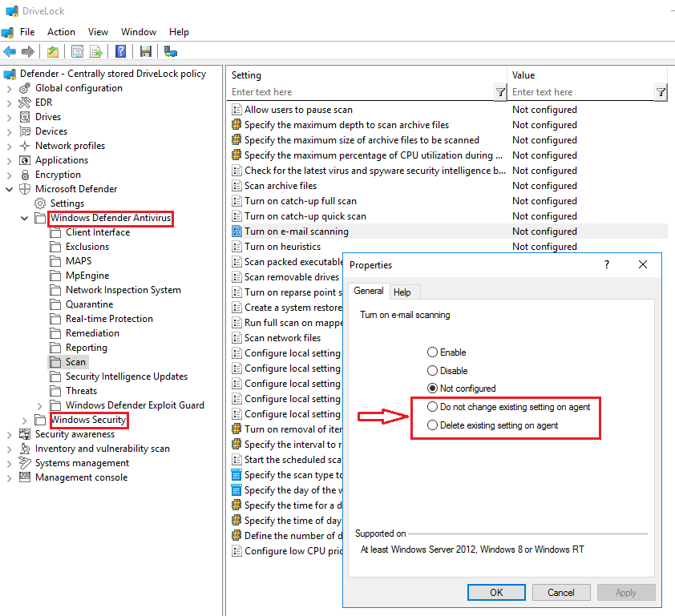Expand the Applications tree node

10,161
